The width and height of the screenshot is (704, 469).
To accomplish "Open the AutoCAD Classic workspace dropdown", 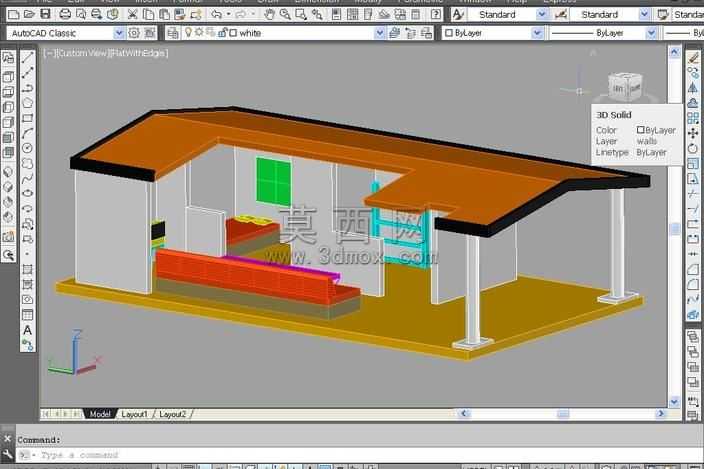I will click(x=119, y=33).
